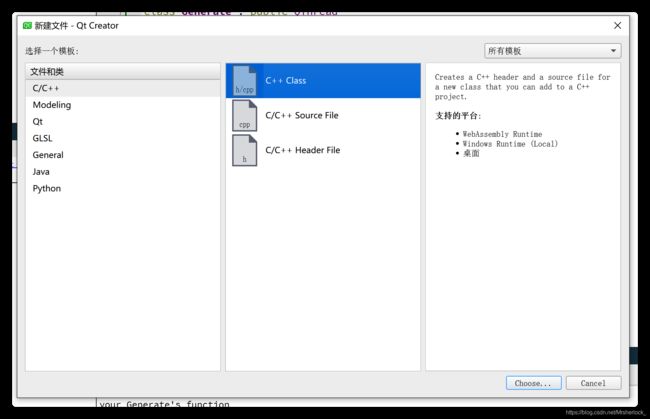Click the Windows Runtime (Local) entry

[x=510, y=144]
